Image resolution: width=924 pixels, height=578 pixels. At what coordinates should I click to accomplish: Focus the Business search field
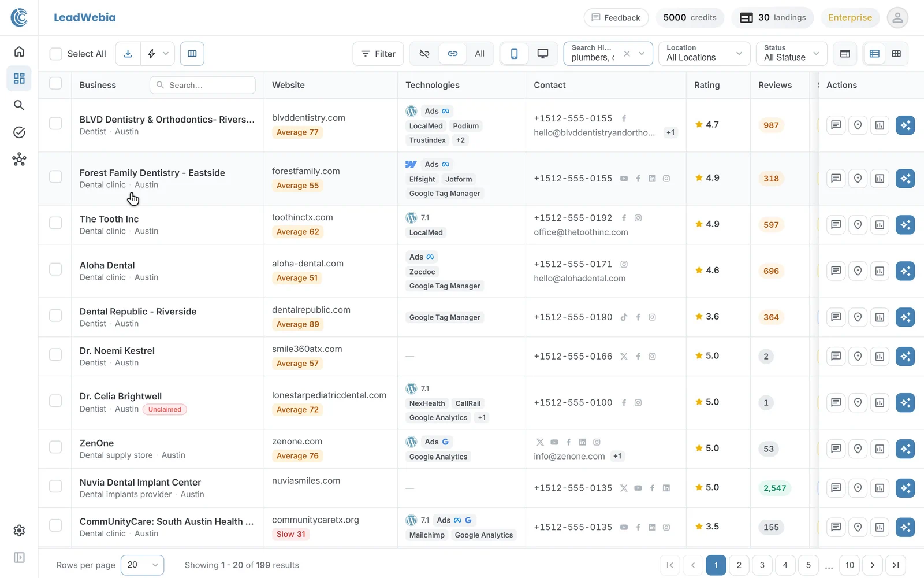point(203,85)
